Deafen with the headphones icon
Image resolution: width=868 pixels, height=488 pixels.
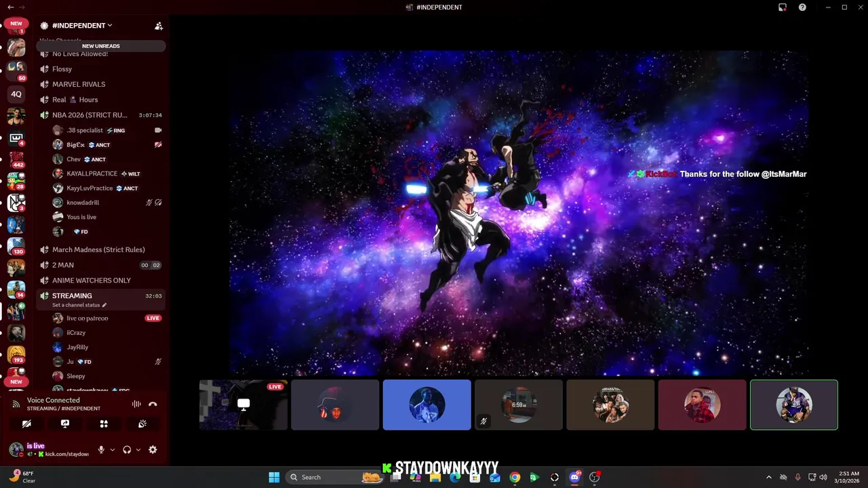[x=127, y=449]
